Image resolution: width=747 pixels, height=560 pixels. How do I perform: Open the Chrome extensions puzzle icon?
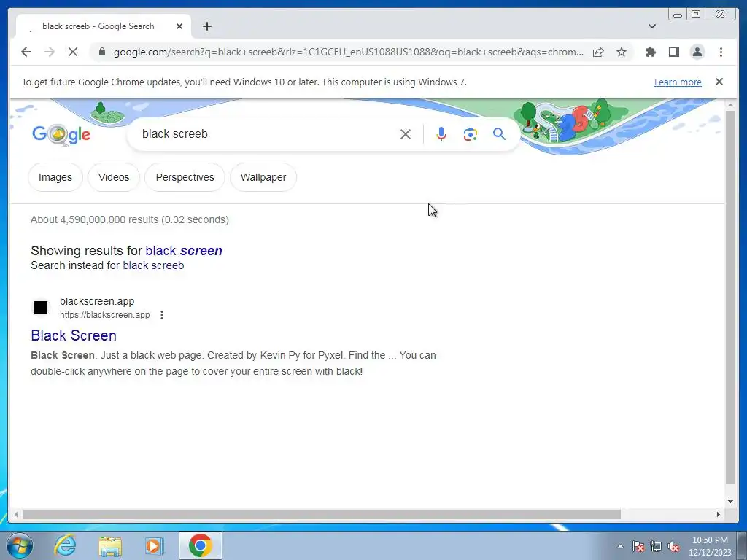(650, 52)
